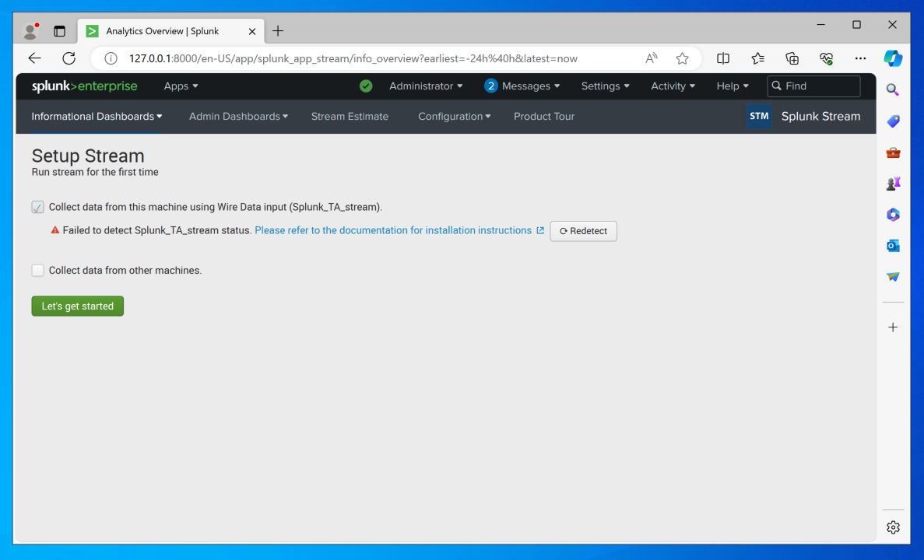
Task: Open a new browser tab
Action: click(278, 31)
